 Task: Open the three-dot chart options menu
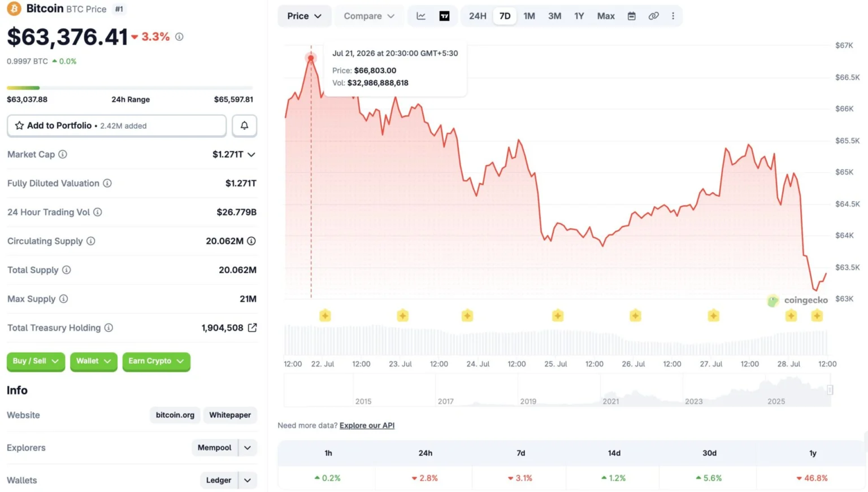(673, 16)
